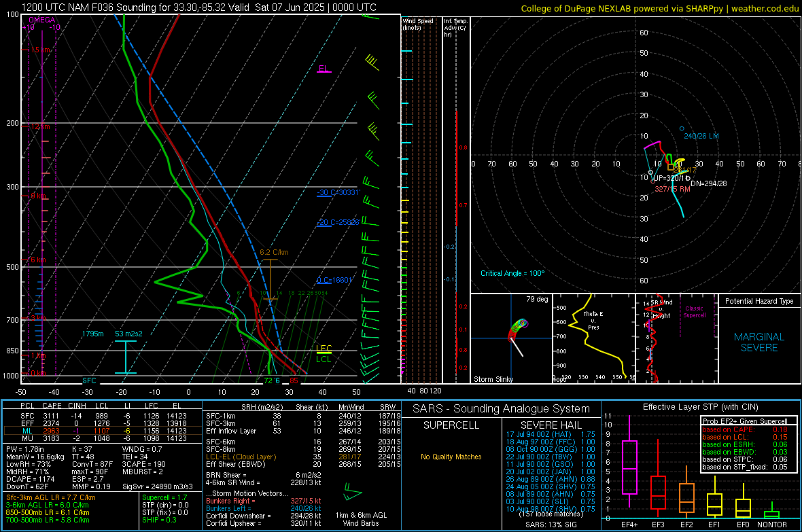Click the SARS - Sounding Analogue System title

tap(501, 409)
